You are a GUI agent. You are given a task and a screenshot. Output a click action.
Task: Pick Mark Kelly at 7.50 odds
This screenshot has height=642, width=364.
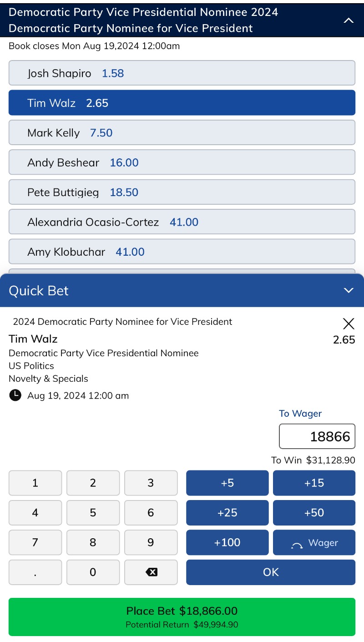coord(182,132)
